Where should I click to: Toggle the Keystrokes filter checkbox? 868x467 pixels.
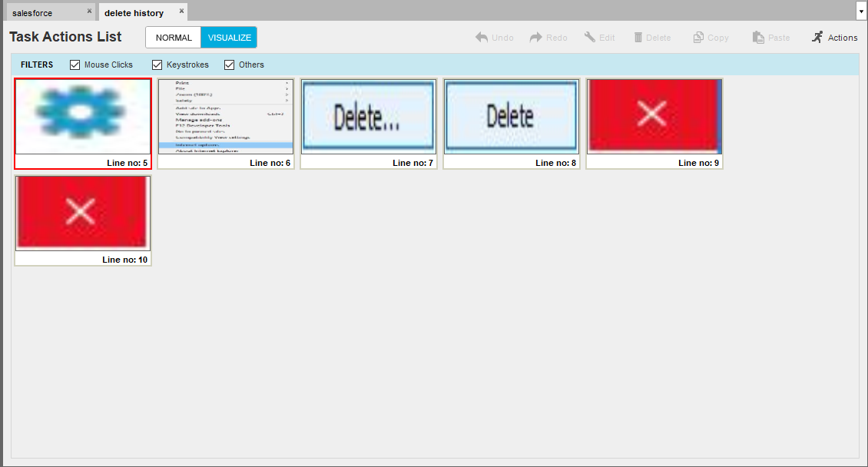[157, 65]
